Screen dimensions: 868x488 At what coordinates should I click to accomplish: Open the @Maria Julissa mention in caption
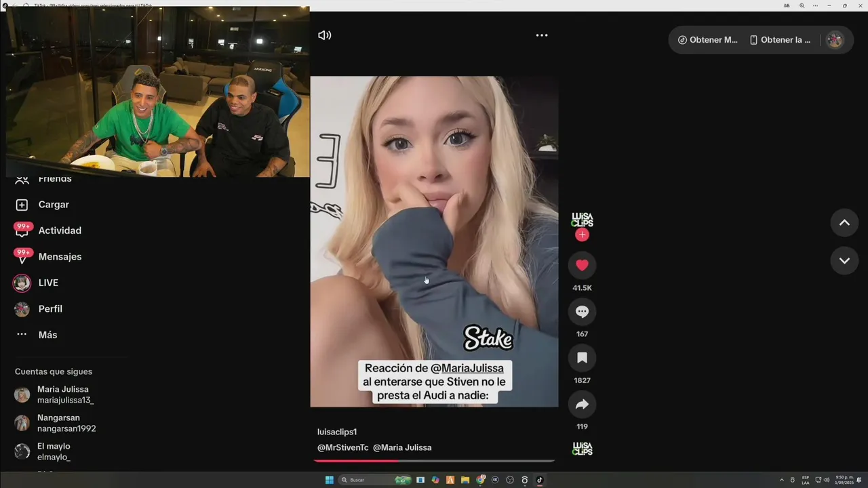coord(402,447)
